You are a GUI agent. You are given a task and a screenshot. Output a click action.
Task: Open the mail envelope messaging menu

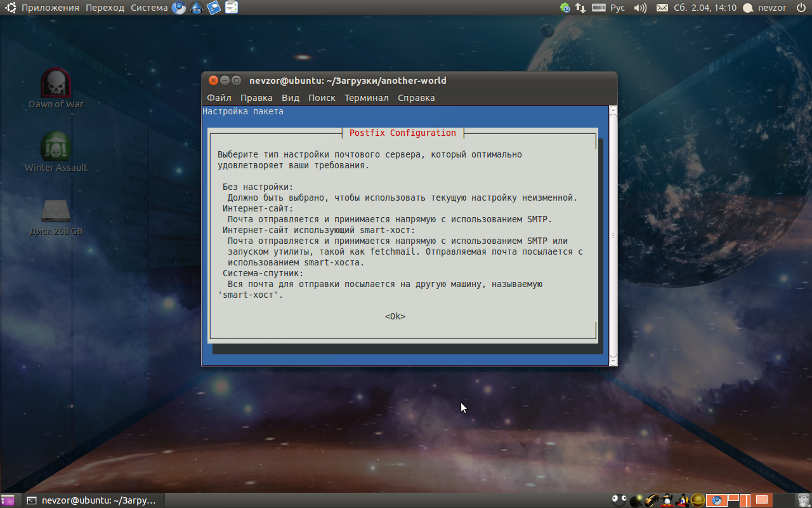662,8
